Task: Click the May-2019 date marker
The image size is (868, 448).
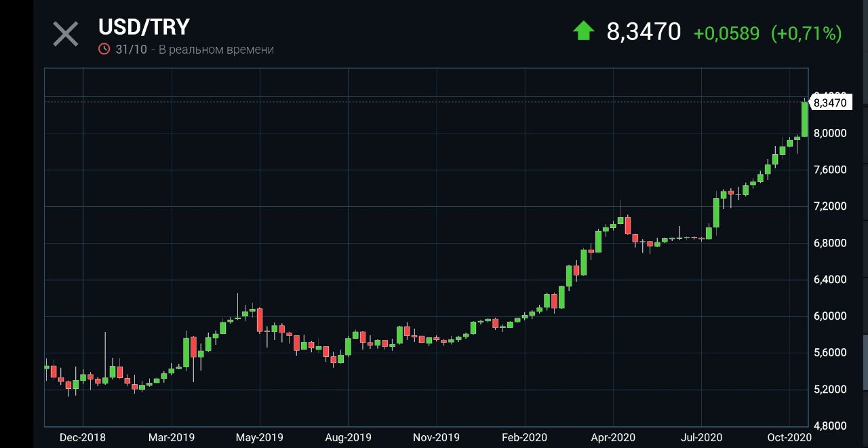Action: 260,437
